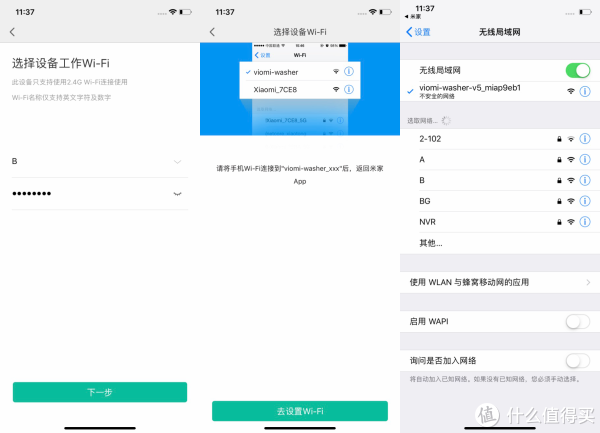
Task: Join the BG network
Action: pos(500,201)
